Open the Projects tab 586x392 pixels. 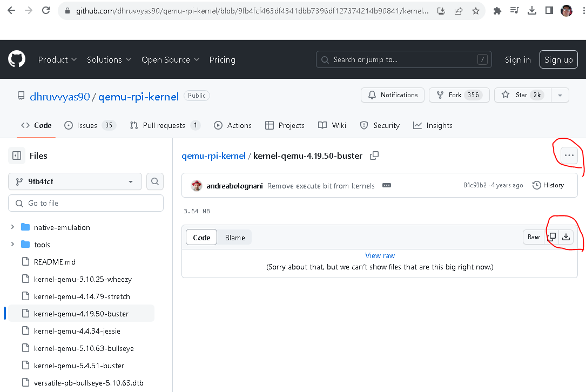pos(285,125)
